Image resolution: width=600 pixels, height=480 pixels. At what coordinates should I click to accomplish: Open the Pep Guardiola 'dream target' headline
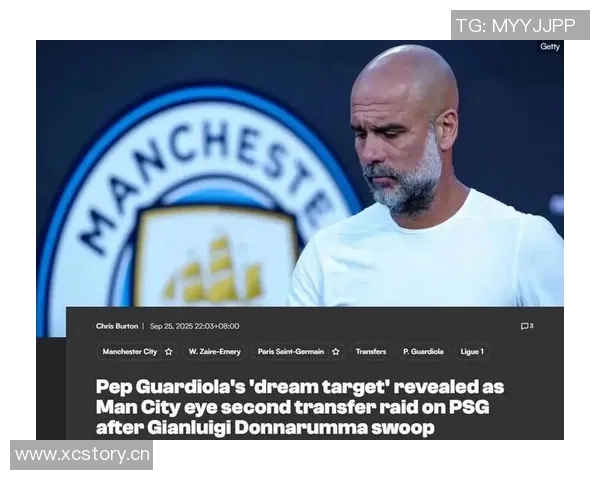(x=300, y=407)
